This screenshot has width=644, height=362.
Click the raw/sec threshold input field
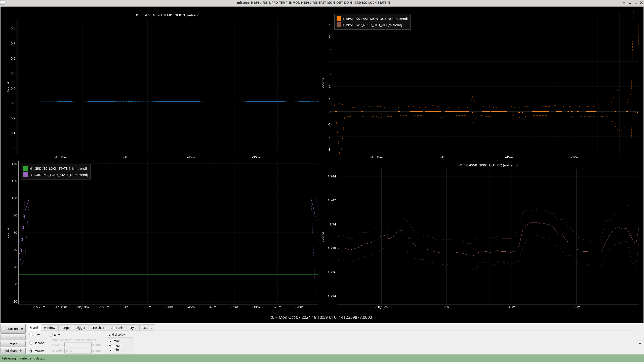[x=78, y=345]
